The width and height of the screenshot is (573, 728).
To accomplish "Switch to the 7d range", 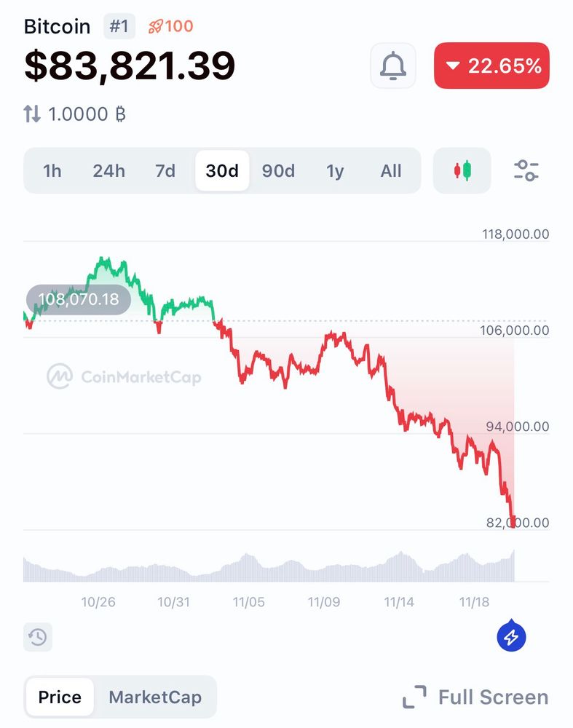I will 165,171.
